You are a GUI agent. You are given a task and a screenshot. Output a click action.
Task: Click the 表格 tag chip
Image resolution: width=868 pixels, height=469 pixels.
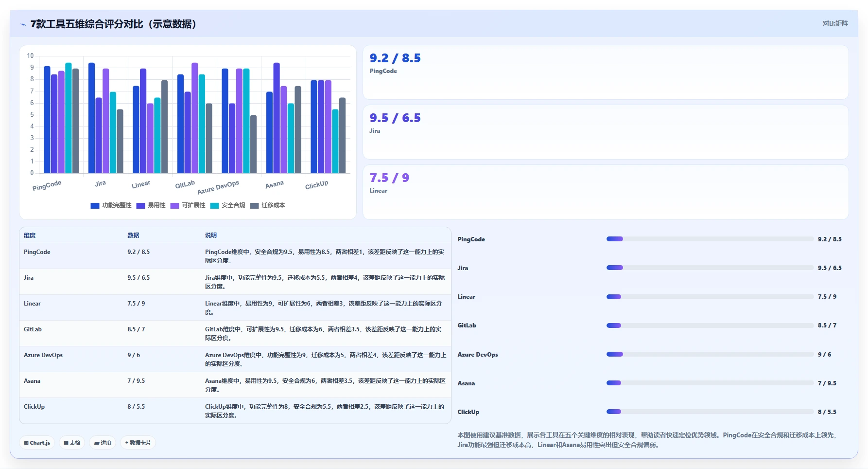(72, 443)
